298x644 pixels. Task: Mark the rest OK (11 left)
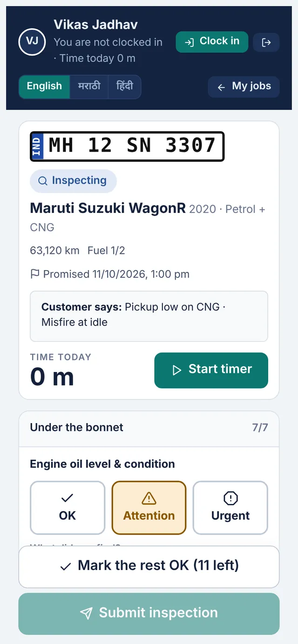149,567
